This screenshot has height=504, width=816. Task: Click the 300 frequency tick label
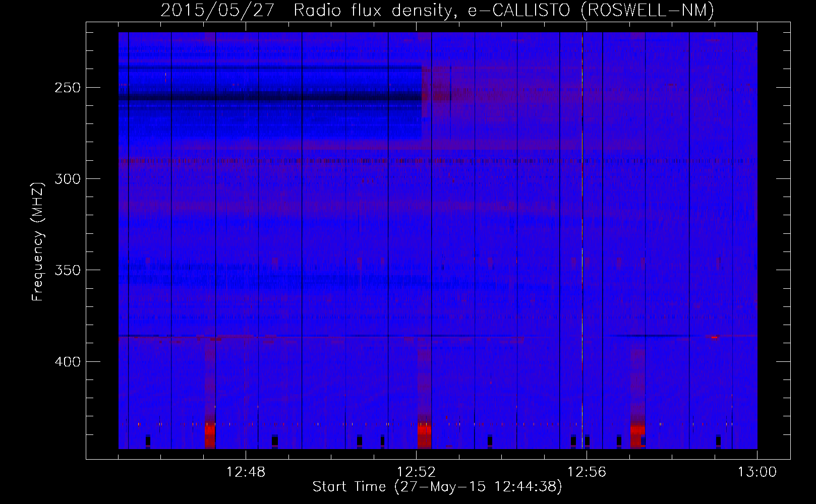(68, 179)
